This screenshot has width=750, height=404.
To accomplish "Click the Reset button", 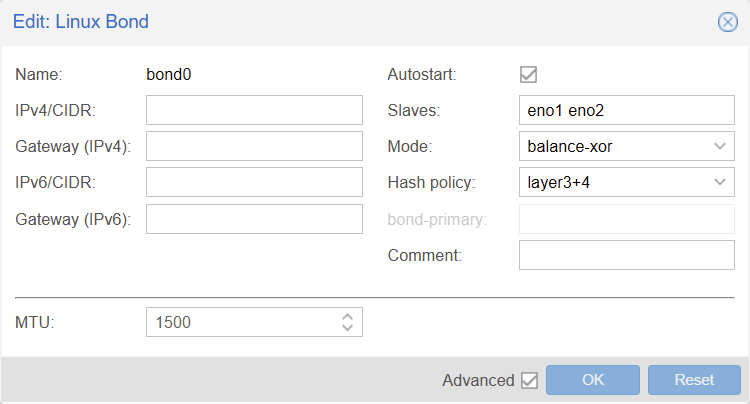I will (x=694, y=380).
